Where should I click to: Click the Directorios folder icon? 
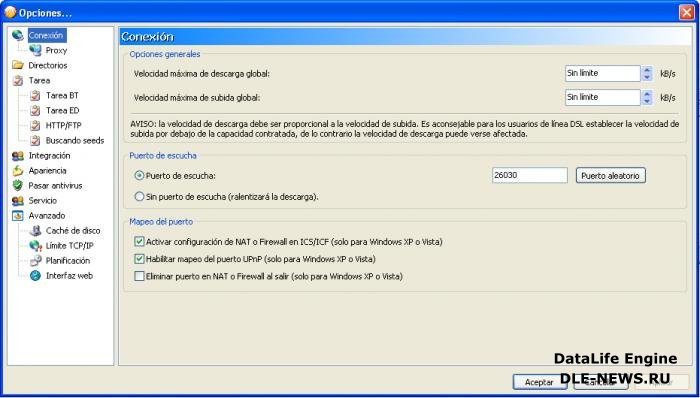(x=17, y=65)
